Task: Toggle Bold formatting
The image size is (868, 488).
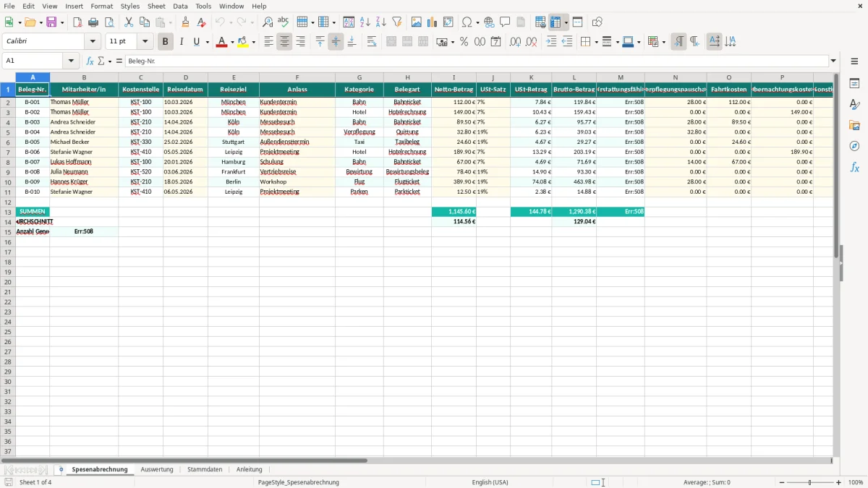Action: coord(166,42)
